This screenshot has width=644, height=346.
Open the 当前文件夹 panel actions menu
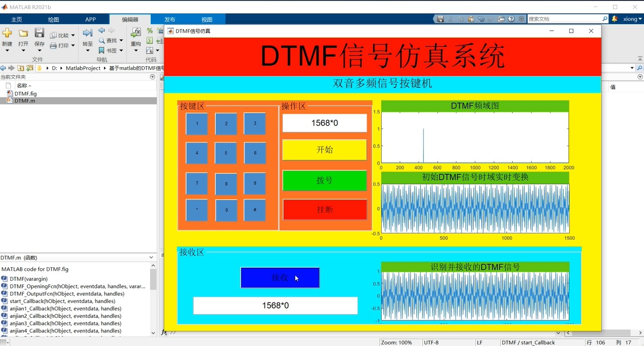pos(153,77)
